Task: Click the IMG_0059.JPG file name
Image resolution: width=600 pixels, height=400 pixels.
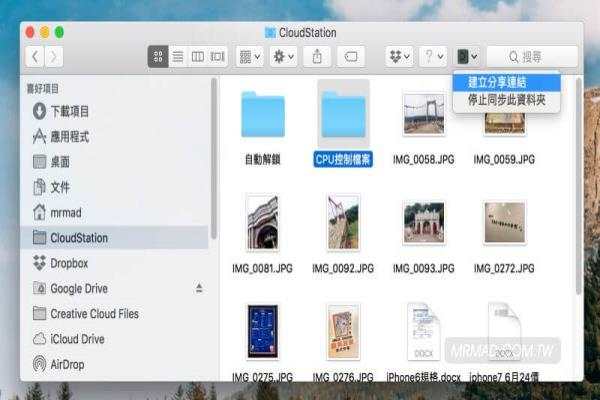Action: coord(504,160)
